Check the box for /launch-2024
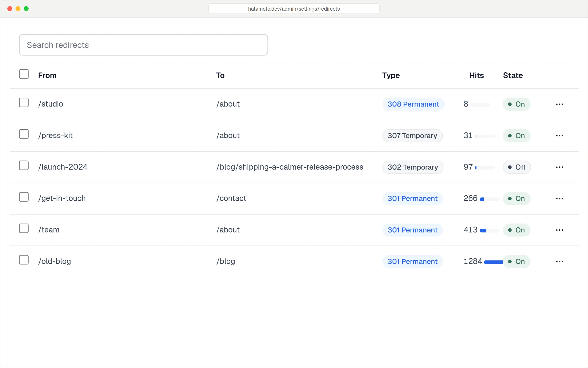The image size is (588, 368). coord(24,166)
